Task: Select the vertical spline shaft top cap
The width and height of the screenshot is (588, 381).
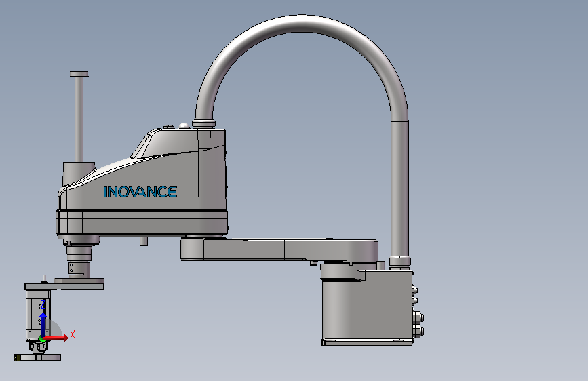Action: click(x=79, y=74)
